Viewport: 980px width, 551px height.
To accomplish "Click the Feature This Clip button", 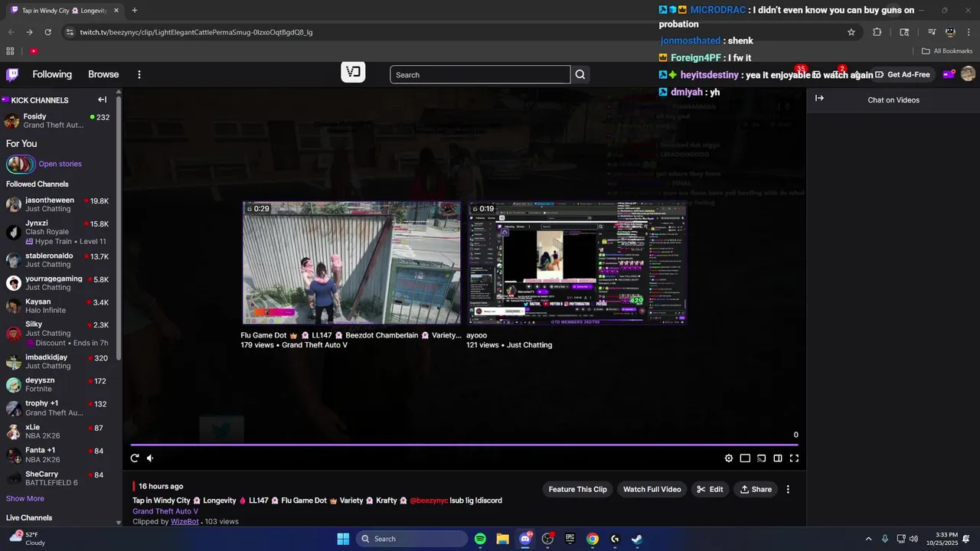I will coord(578,489).
